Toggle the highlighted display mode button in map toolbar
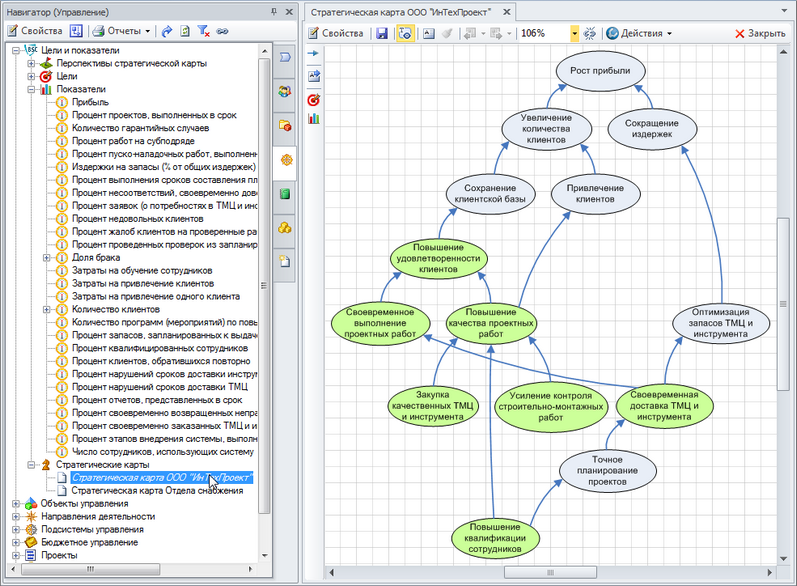This screenshot has height=586, width=797. click(404, 33)
